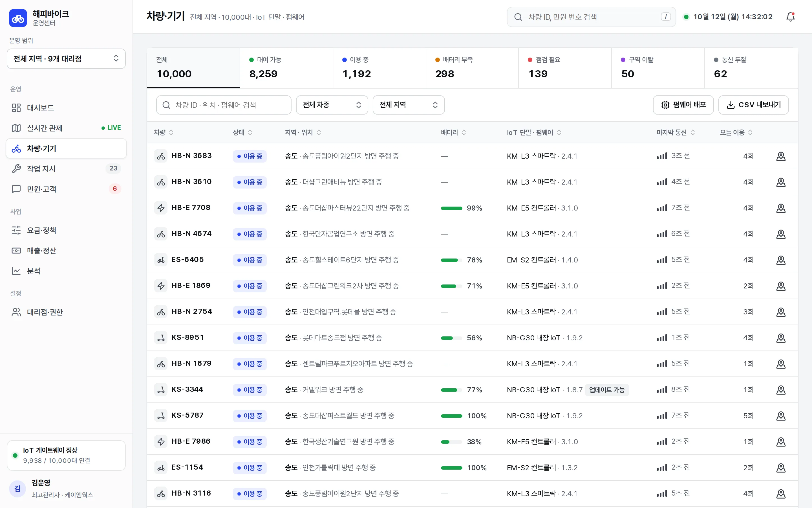
Task: Open 대리점·권한 settings item
Action: point(66,312)
